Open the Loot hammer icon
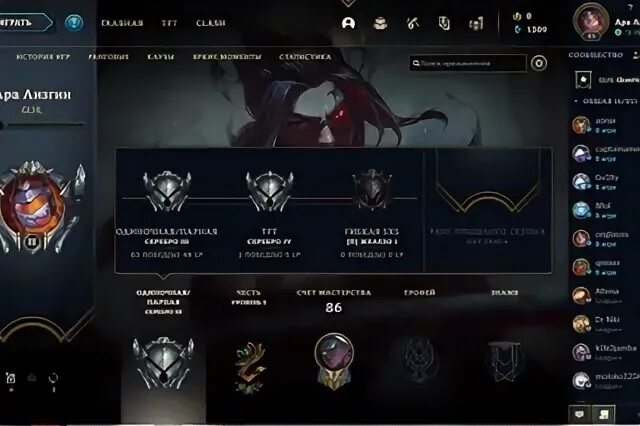The width and height of the screenshot is (640, 426). tap(413, 23)
